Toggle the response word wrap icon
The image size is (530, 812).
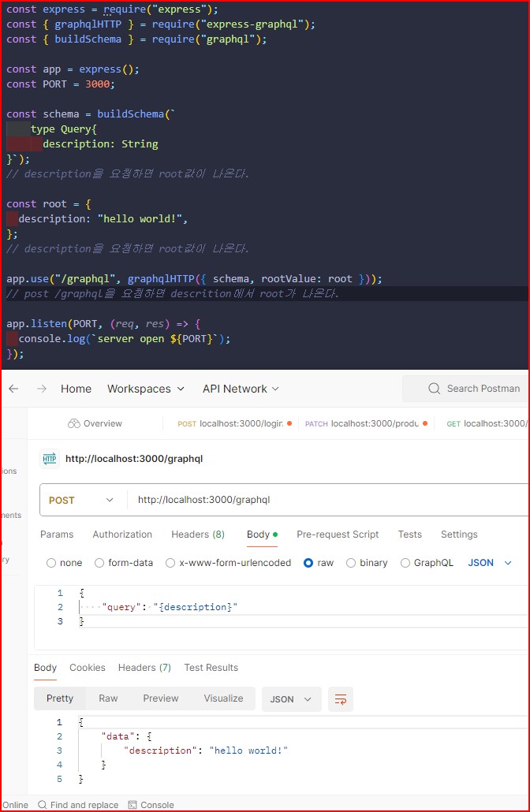coord(341,699)
